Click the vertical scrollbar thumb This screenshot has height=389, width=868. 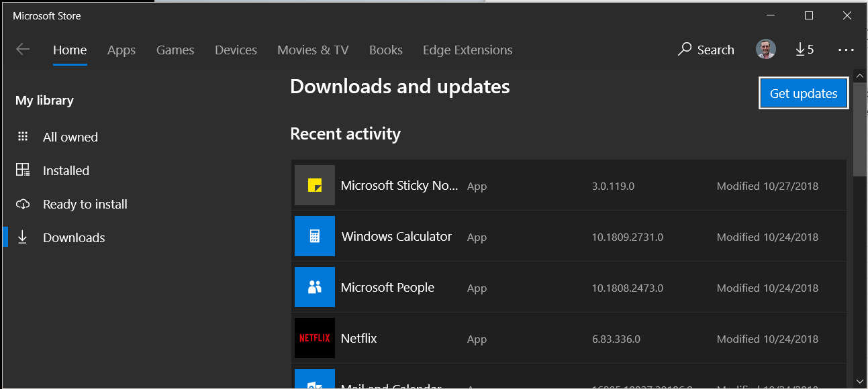(859, 129)
